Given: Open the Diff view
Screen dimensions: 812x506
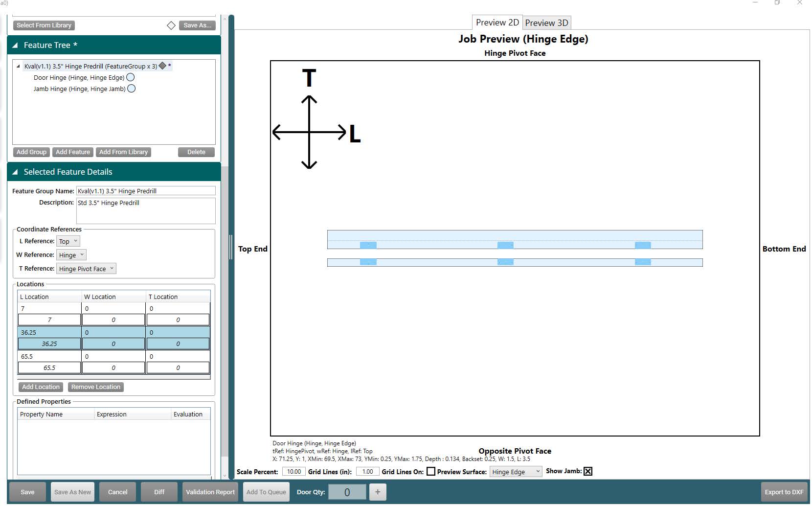Looking at the screenshot, I should pyautogui.click(x=159, y=492).
